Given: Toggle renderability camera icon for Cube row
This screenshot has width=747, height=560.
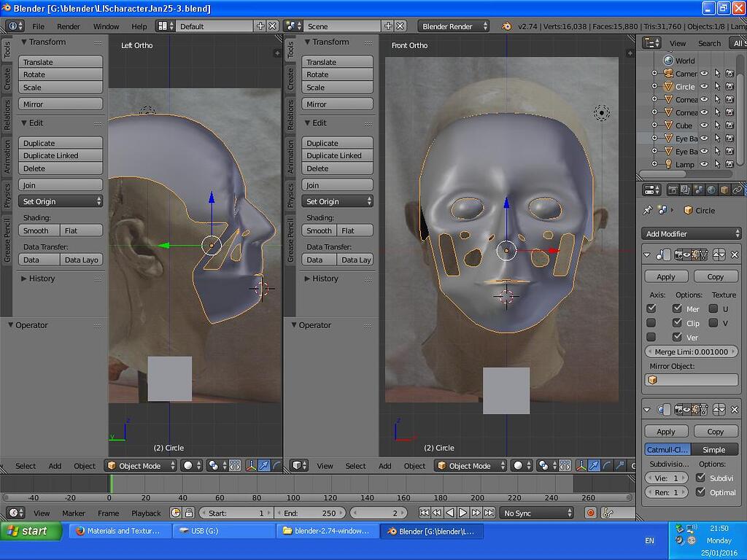Looking at the screenshot, I should click(x=729, y=125).
